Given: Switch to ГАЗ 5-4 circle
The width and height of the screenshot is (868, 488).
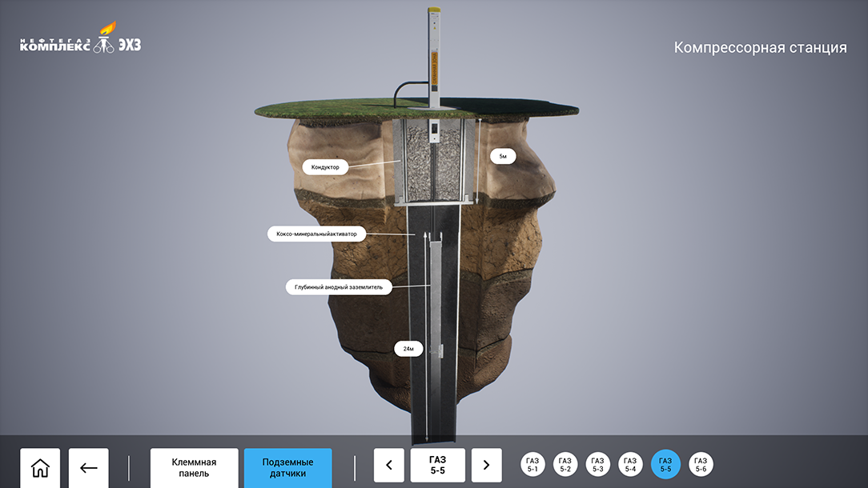Looking at the screenshot, I should click(x=630, y=464).
